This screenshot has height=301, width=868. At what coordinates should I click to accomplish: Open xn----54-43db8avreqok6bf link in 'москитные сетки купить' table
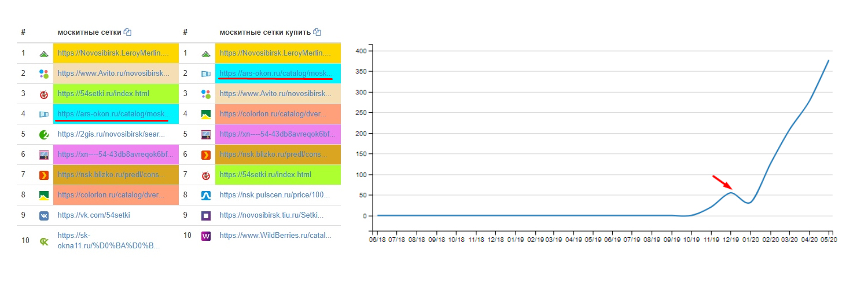(277, 134)
